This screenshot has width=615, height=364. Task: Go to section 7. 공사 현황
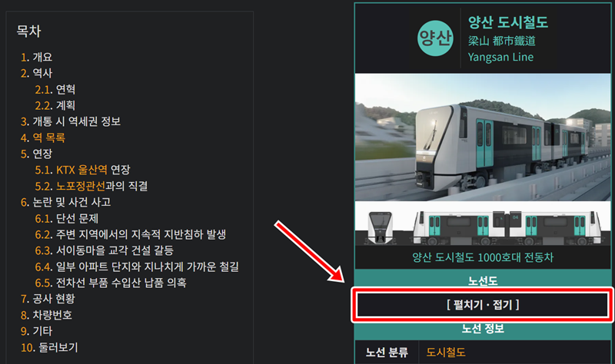tap(48, 299)
